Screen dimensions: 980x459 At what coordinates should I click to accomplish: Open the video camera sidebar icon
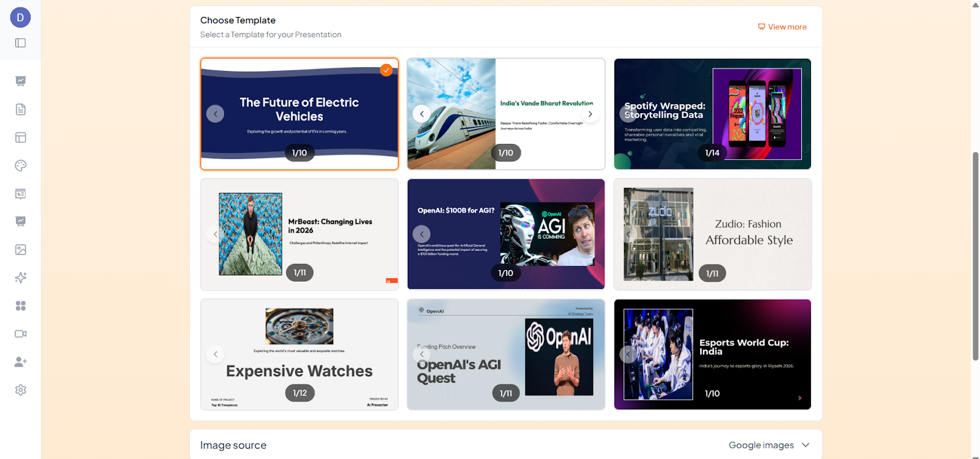pyautogui.click(x=20, y=334)
